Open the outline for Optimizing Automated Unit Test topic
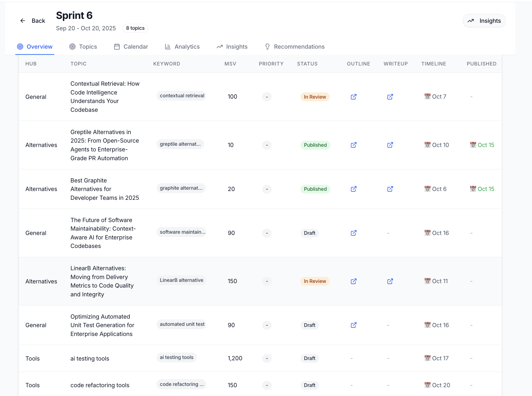This screenshot has height=396, width=532. [353, 325]
